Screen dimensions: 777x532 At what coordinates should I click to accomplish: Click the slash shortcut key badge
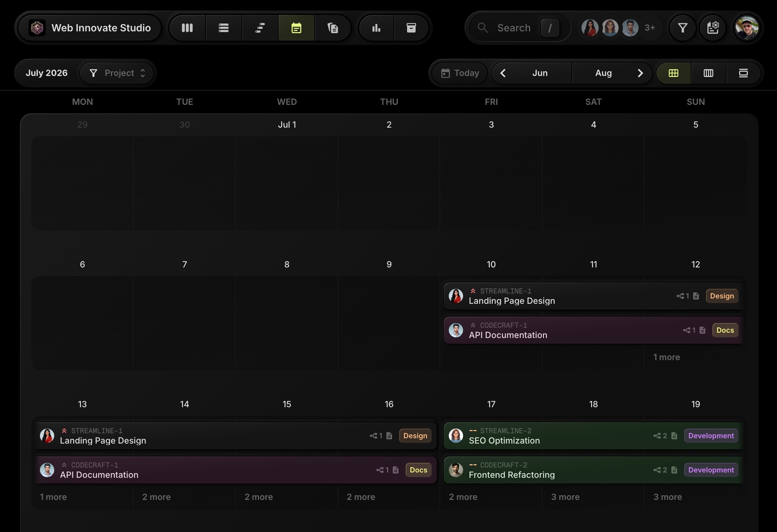(x=550, y=28)
